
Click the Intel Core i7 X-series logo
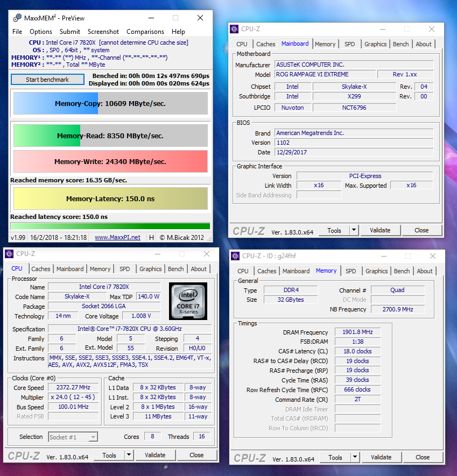pos(188,301)
